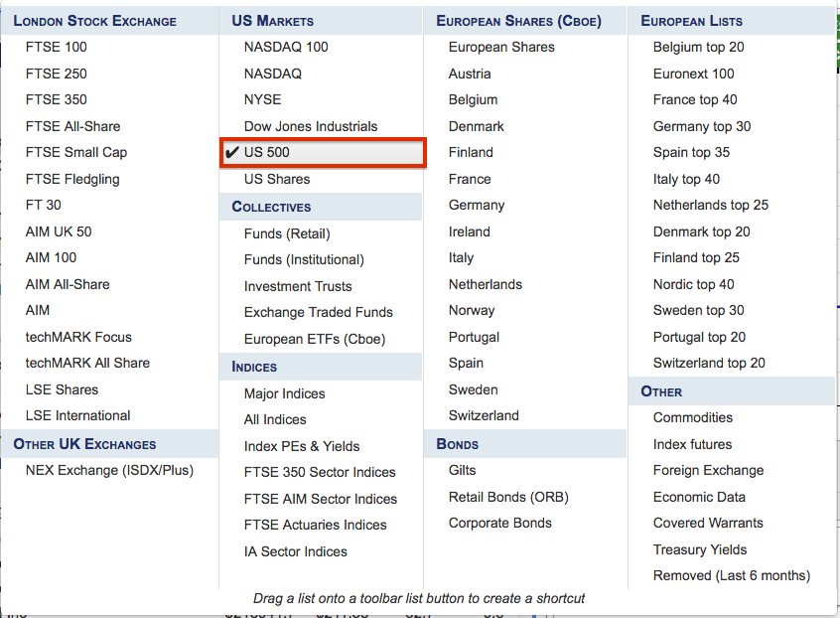Choose Exchange Traded Funds
Viewport: 840px width, 618px height.
point(319,313)
